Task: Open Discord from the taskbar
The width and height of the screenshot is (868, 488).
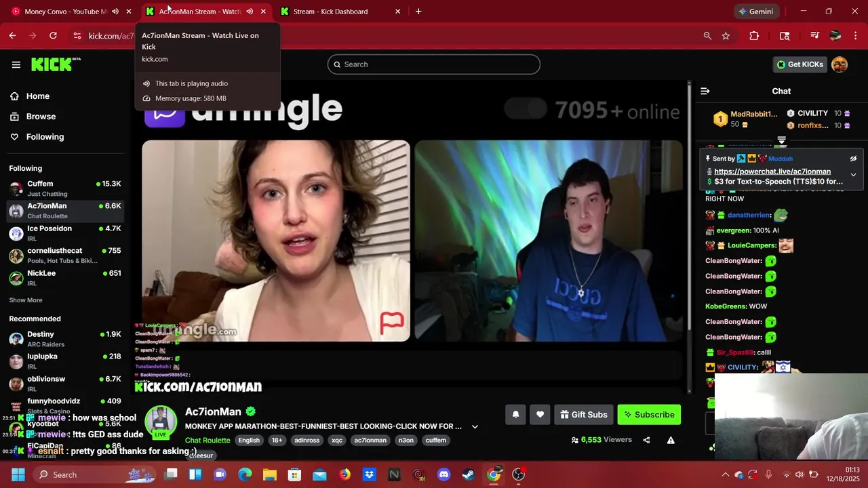Action: tap(443, 474)
